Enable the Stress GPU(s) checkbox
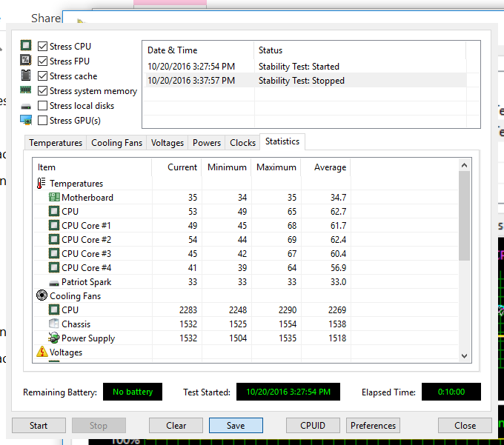The height and width of the screenshot is (445, 504). point(42,121)
